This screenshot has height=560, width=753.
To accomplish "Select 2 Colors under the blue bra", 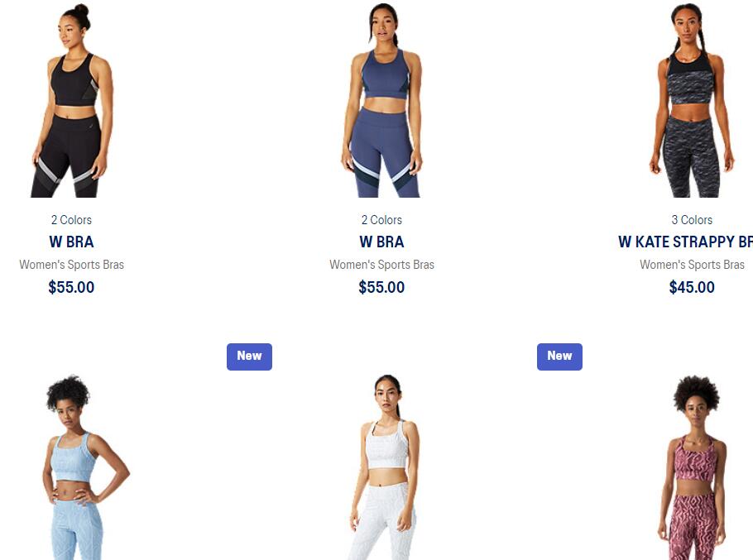I will point(381,220).
